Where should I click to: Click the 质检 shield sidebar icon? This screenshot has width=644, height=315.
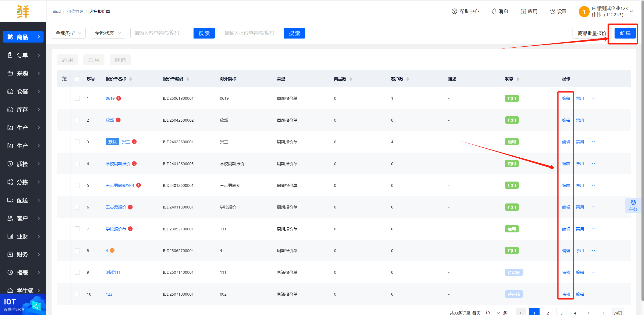click(10, 164)
